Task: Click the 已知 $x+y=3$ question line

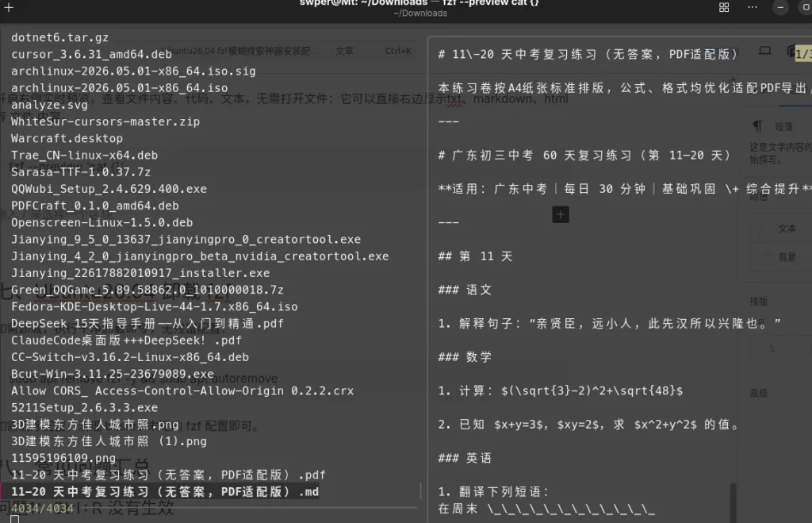Action: (x=589, y=425)
